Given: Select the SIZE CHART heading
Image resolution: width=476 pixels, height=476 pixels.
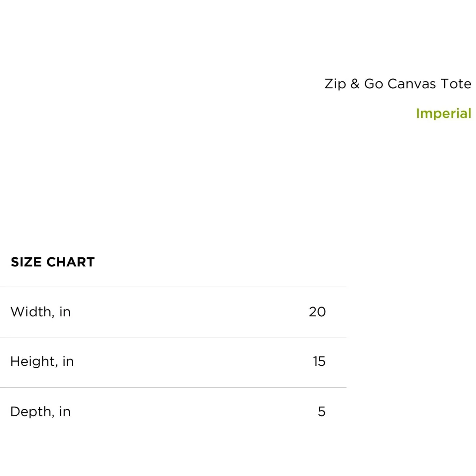Looking at the screenshot, I should tap(53, 262).
